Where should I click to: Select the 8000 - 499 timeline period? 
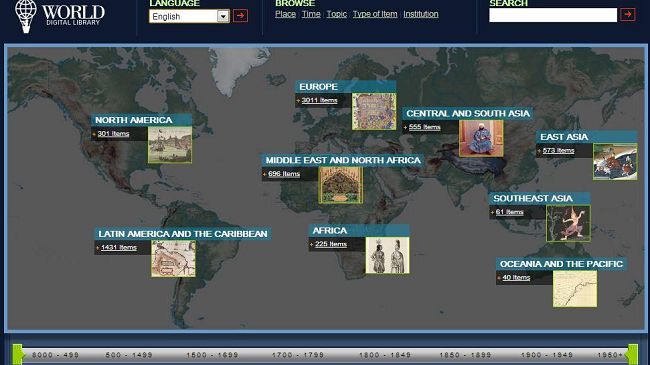(55, 355)
